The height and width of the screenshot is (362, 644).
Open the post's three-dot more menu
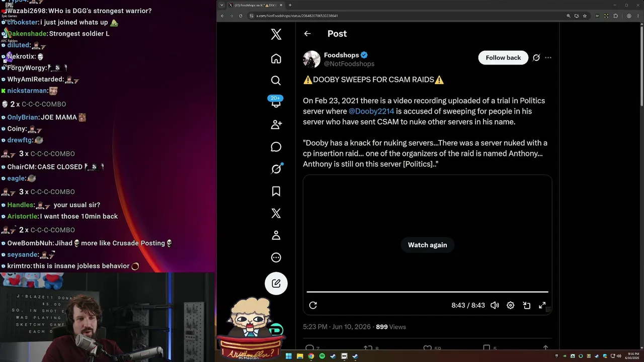[548, 58]
